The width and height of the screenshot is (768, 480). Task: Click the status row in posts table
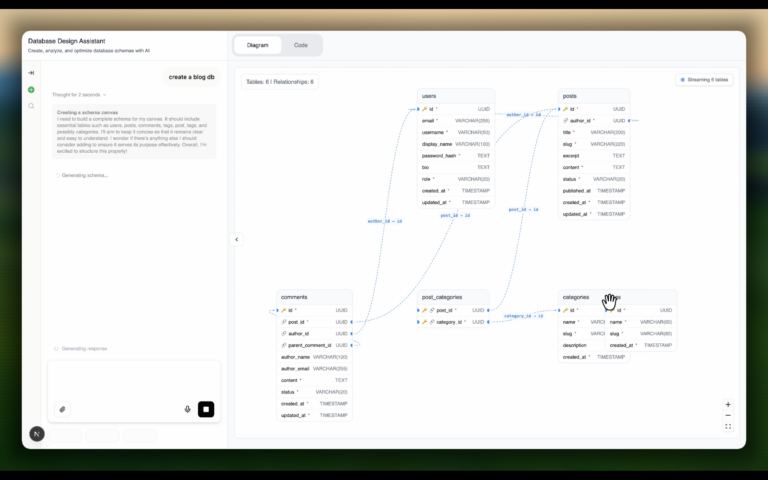[594, 179]
